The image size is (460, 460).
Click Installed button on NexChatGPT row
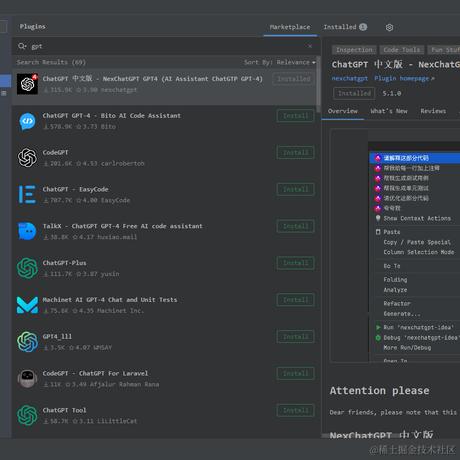point(294,79)
